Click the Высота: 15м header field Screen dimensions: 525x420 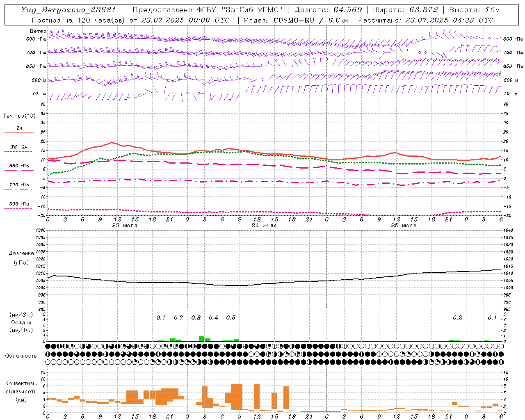[x=475, y=10]
